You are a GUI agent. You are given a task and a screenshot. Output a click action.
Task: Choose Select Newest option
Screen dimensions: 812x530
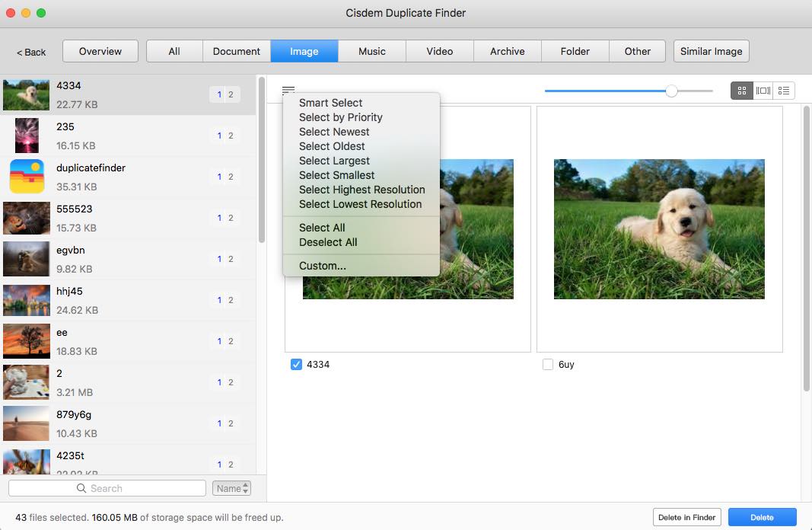(334, 132)
